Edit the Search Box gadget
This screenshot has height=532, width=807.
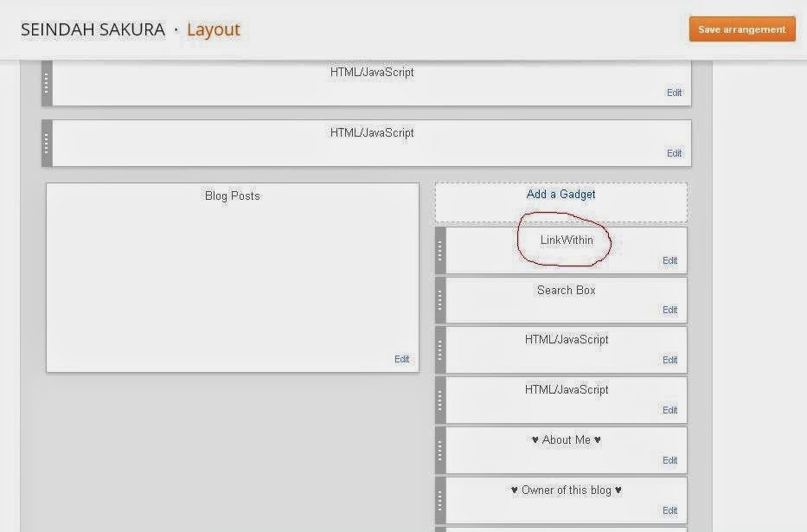[669, 311]
